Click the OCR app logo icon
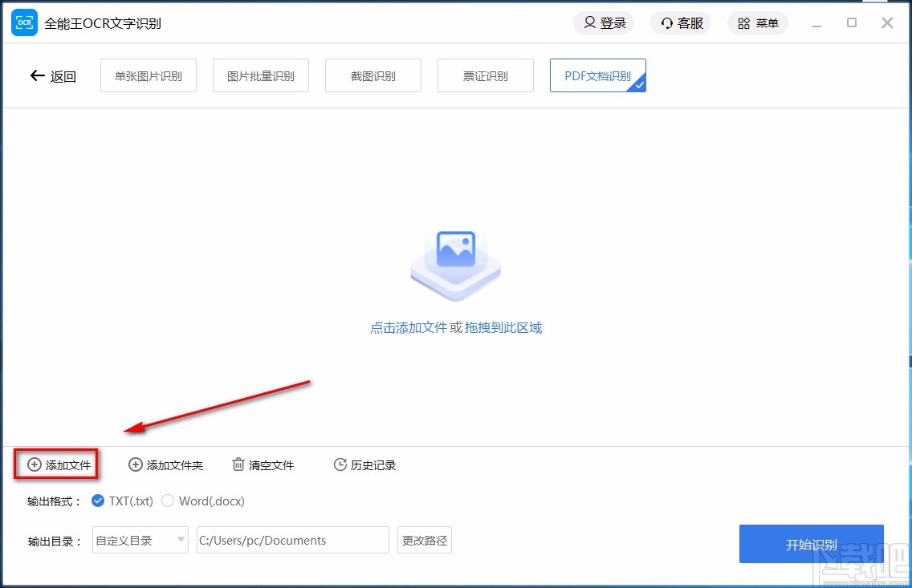912x588 pixels. (24, 22)
